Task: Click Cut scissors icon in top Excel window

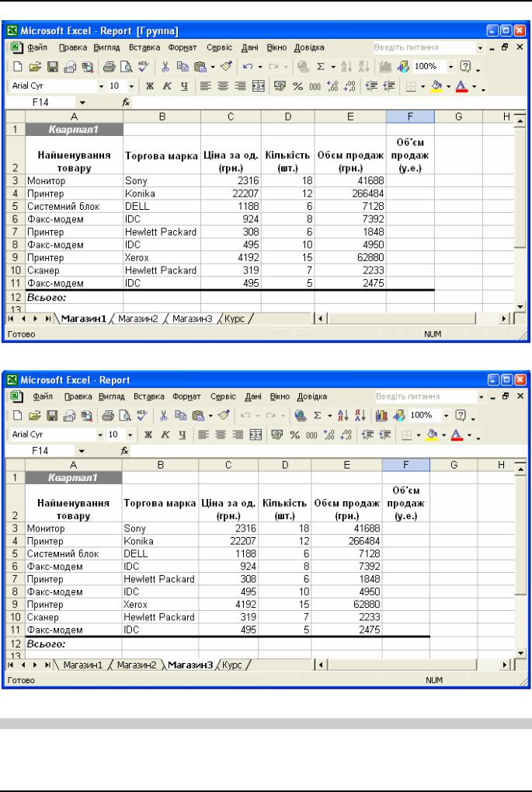Action: point(165,67)
